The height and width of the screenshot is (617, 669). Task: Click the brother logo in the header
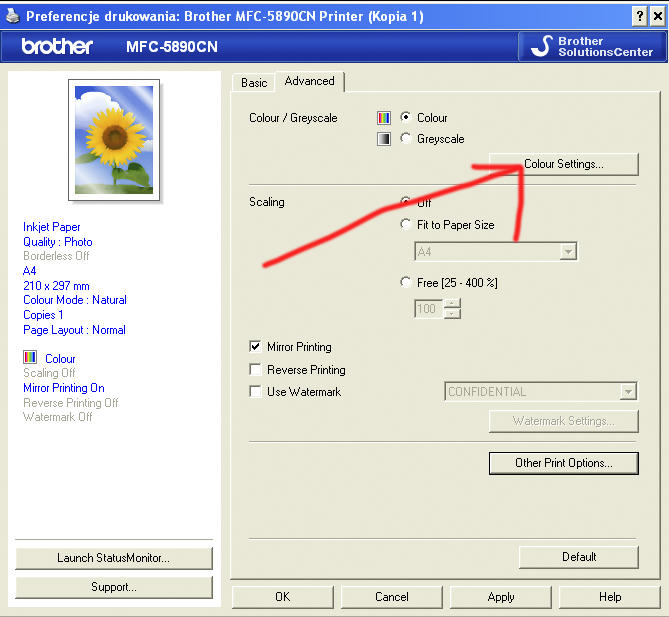click(57, 46)
